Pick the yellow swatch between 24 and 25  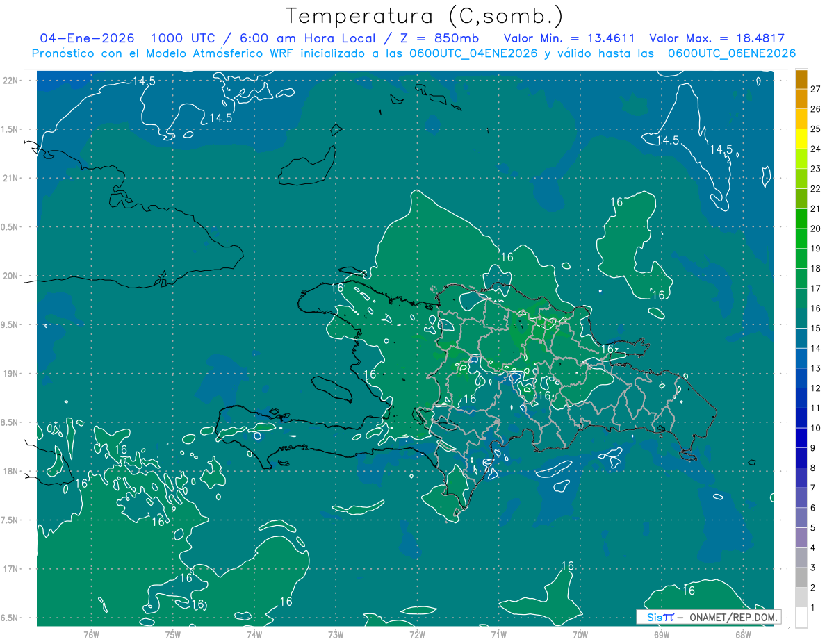[x=801, y=138]
